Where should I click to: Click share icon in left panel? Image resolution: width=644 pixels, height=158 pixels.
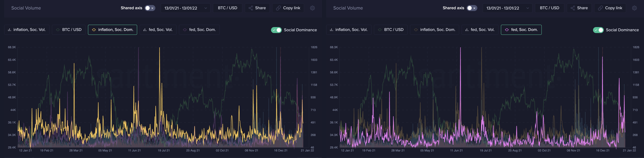click(x=251, y=8)
